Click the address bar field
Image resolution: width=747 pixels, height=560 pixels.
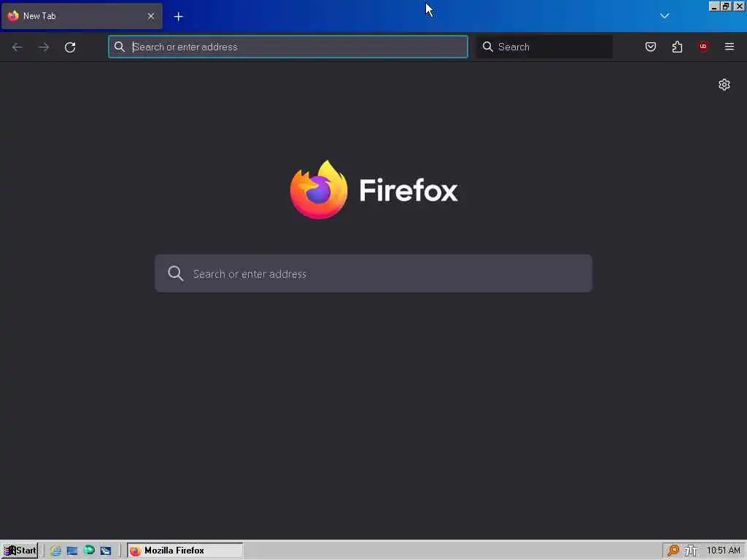[288, 47]
